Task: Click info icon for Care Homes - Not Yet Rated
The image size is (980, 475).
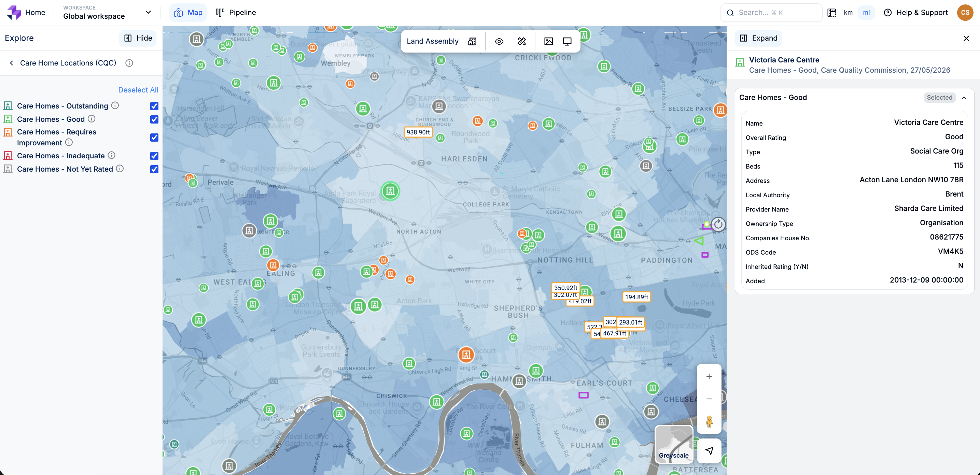Action: (x=120, y=169)
